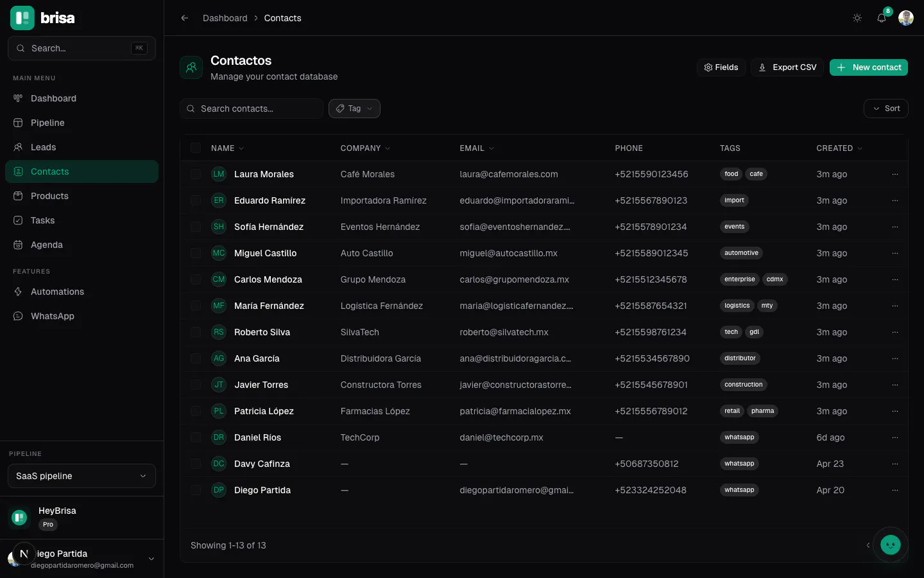Screen dimensions: 924x578
Task: Check the Carlos Mendoza row checkbox
Action: point(196,279)
